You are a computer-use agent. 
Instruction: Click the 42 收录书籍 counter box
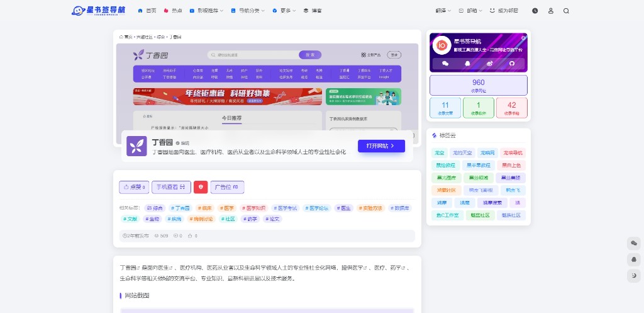pyautogui.click(x=512, y=108)
